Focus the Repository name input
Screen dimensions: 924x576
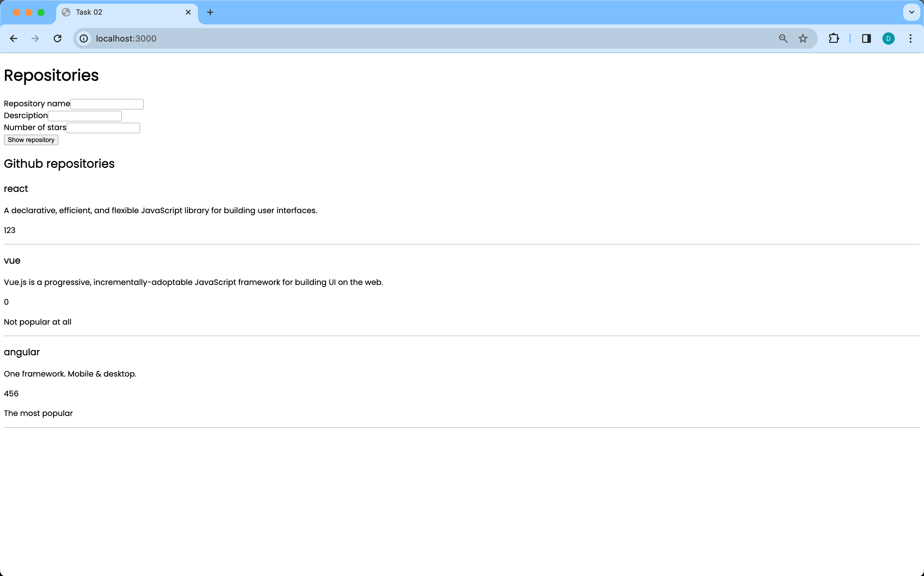coord(107,104)
